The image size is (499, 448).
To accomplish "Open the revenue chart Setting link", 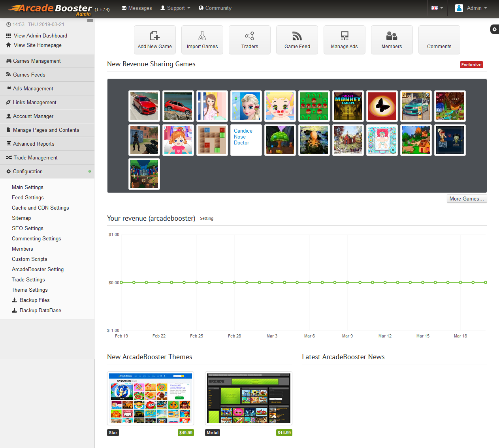I will click(x=206, y=218).
